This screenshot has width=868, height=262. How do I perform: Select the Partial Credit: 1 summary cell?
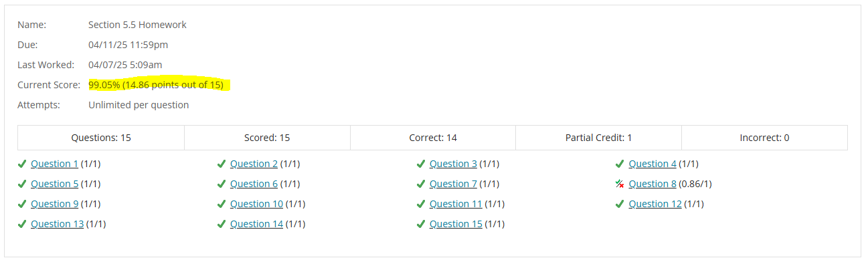click(598, 138)
